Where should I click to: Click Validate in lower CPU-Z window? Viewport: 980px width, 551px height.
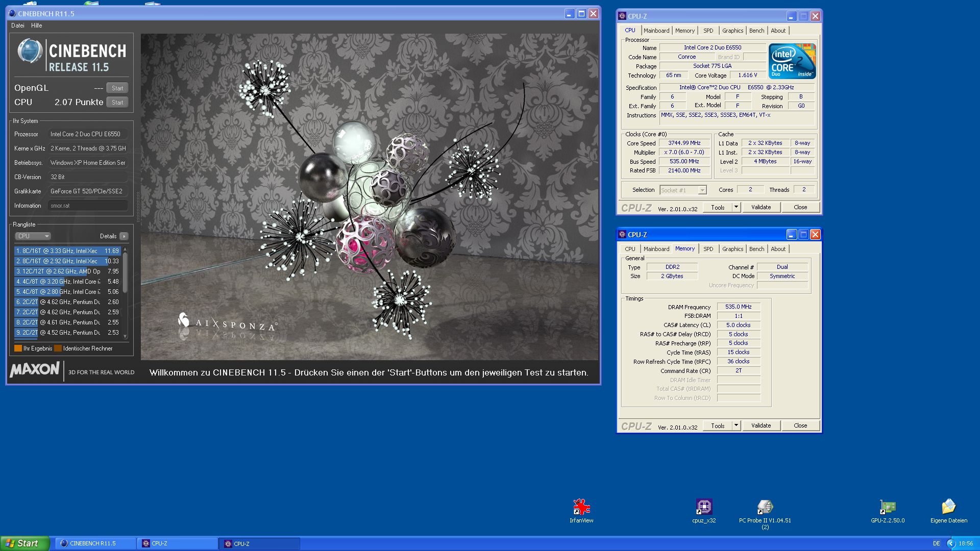[761, 425]
